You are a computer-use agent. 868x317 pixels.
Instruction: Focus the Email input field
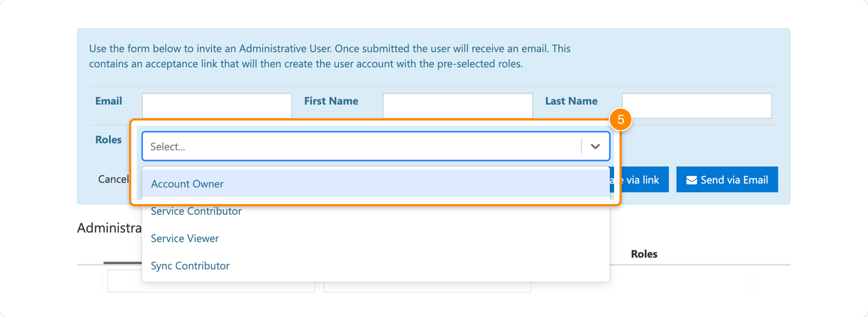click(216, 105)
